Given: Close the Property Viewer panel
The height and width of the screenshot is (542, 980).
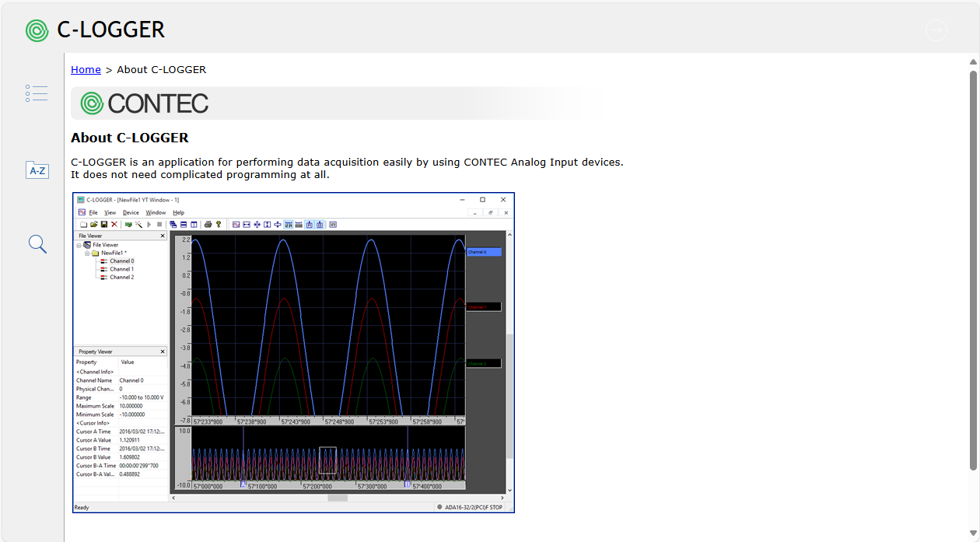Looking at the screenshot, I should click(163, 351).
